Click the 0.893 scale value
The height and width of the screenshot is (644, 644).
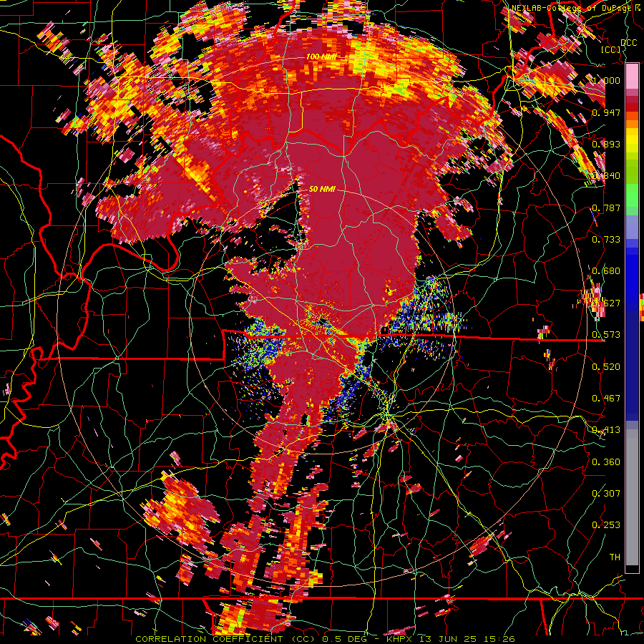(x=606, y=144)
